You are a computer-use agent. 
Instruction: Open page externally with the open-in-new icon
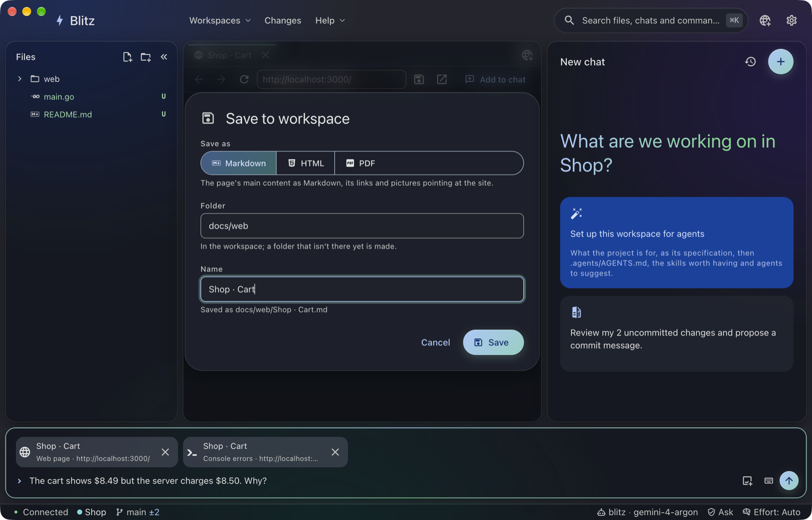[x=442, y=79]
